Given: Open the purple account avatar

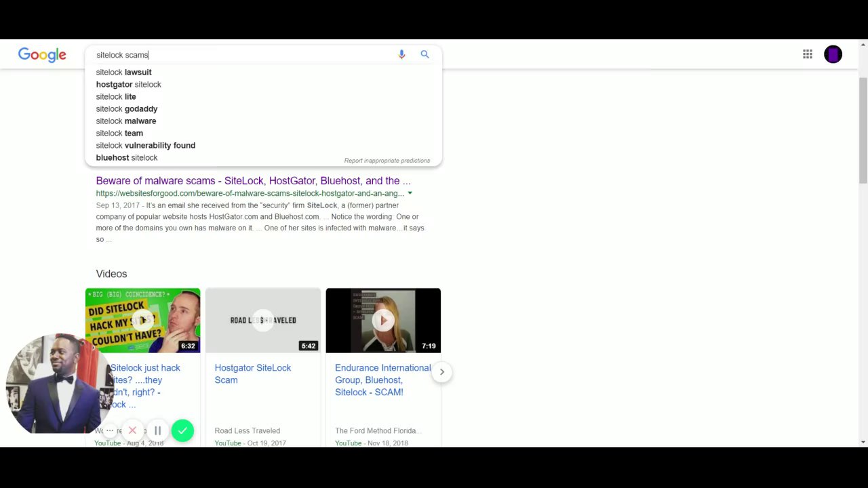Looking at the screenshot, I should click(833, 54).
